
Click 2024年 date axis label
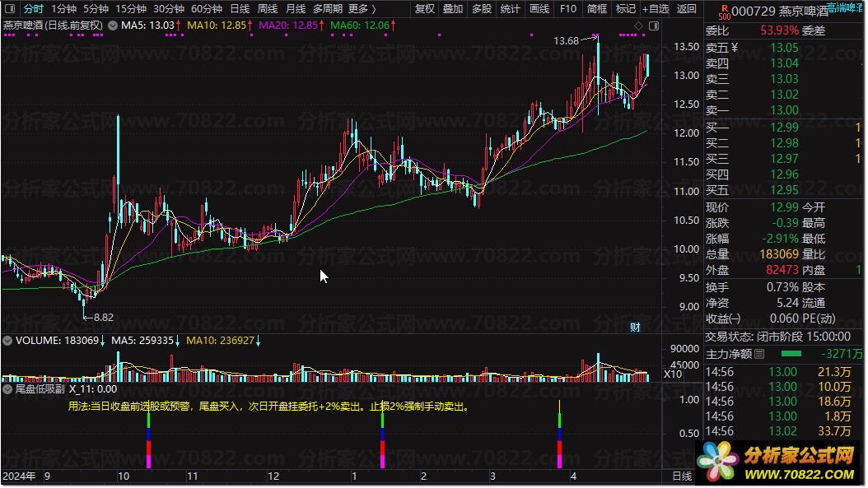[x=20, y=476]
